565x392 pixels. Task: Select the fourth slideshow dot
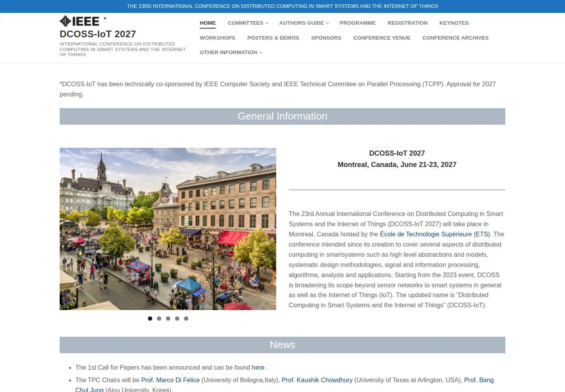pyautogui.click(x=177, y=318)
